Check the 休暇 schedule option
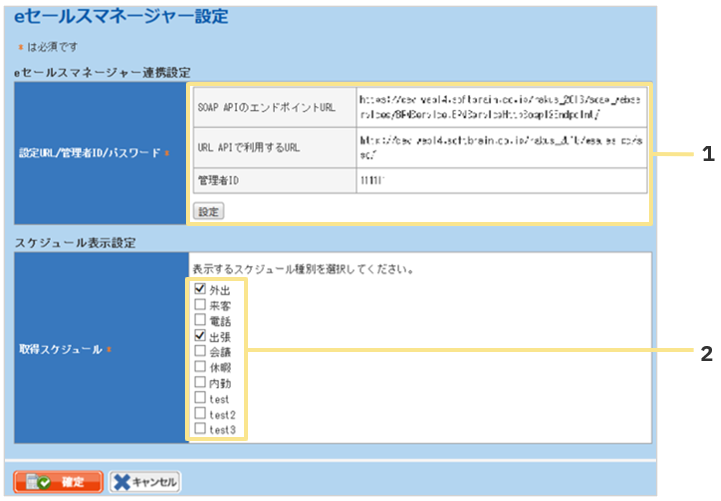The height and width of the screenshot is (501, 721). (201, 368)
